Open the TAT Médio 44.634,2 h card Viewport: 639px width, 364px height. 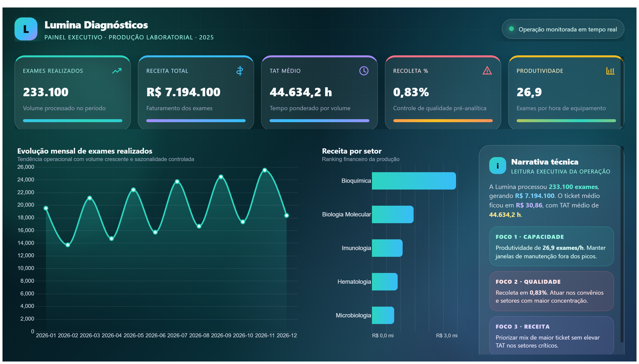[x=319, y=92]
